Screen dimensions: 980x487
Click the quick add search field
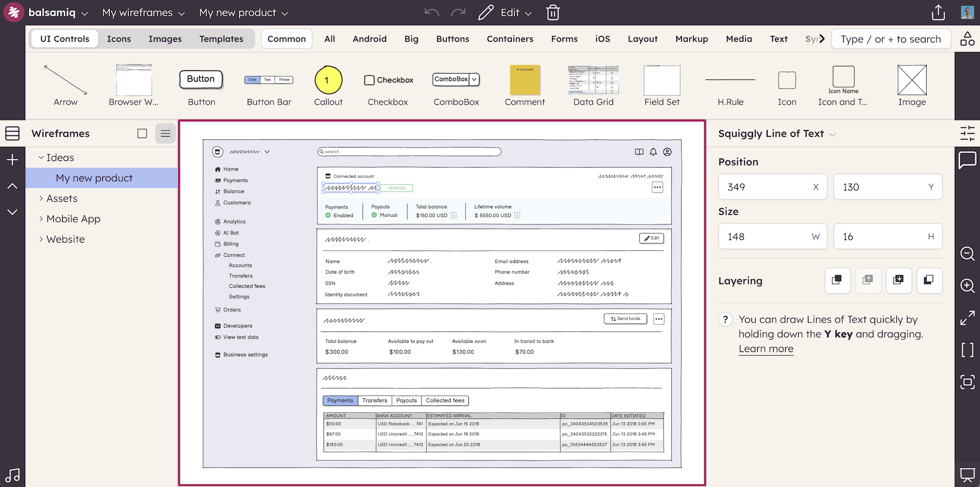coord(891,39)
